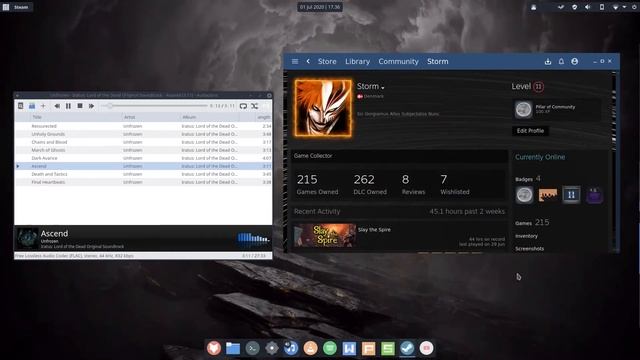
Task: Skip to the previous track in Audacious
Action: pyautogui.click(x=57, y=106)
